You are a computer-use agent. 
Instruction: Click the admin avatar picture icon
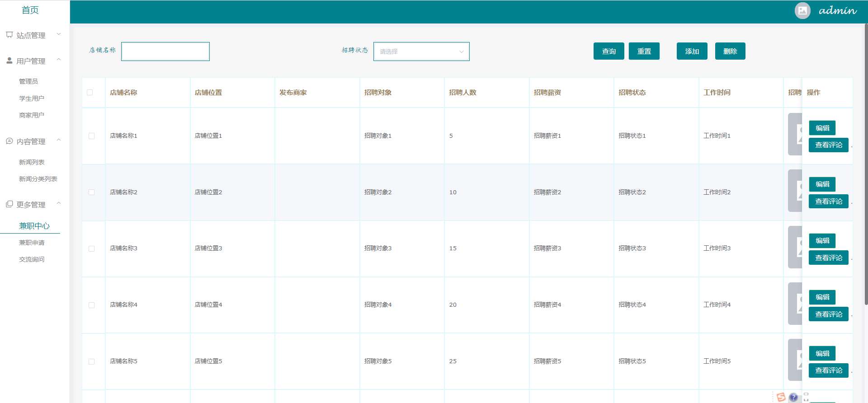pyautogui.click(x=802, y=10)
